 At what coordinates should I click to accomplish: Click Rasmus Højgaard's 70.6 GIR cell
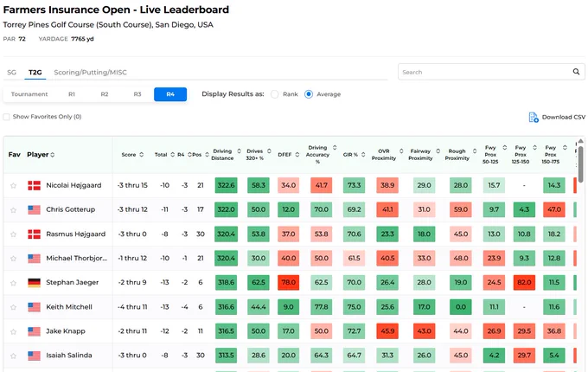(354, 234)
